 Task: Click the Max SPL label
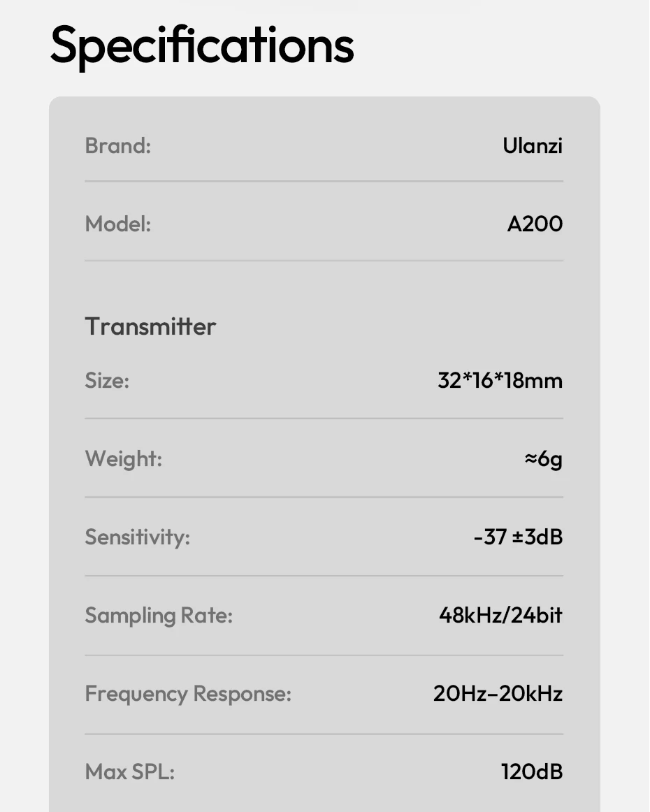[129, 772]
